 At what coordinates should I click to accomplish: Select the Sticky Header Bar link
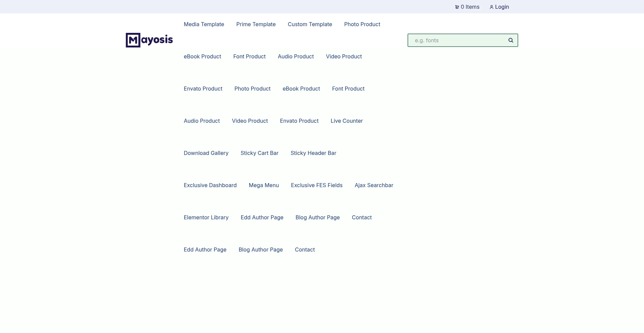tap(313, 153)
